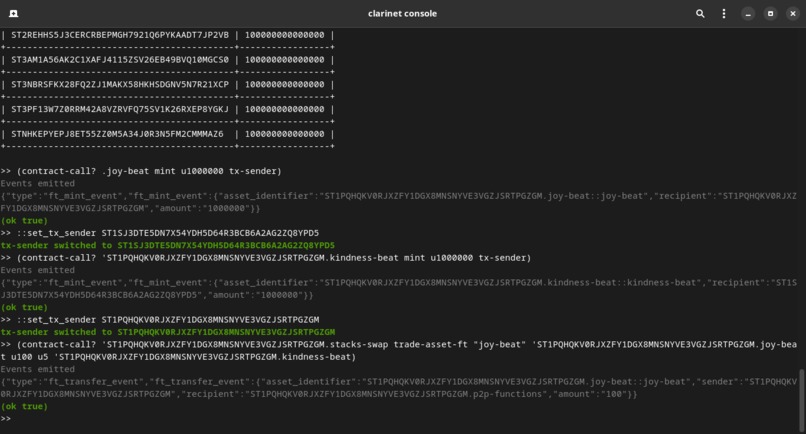Select address ST3PF13W7Z0RRM42A8VZRVFQ75SV1K26RXEP8YGKJ
This screenshot has height=434, width=806.
click(120, 109)
